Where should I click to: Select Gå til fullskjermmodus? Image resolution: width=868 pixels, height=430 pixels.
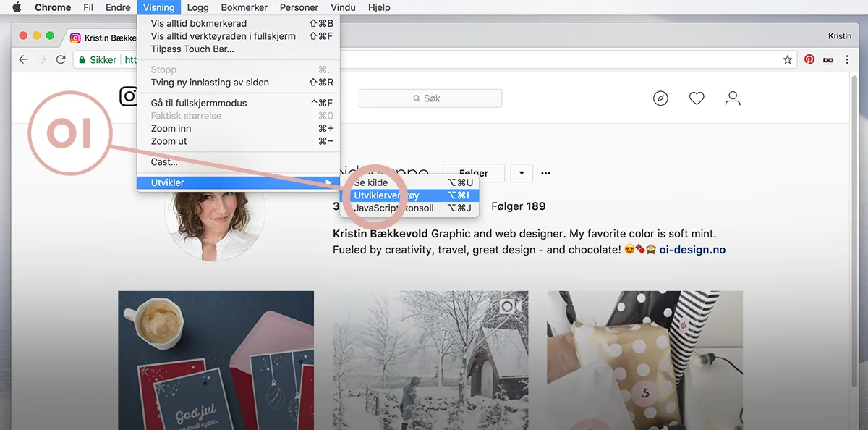tap(238, 103)
